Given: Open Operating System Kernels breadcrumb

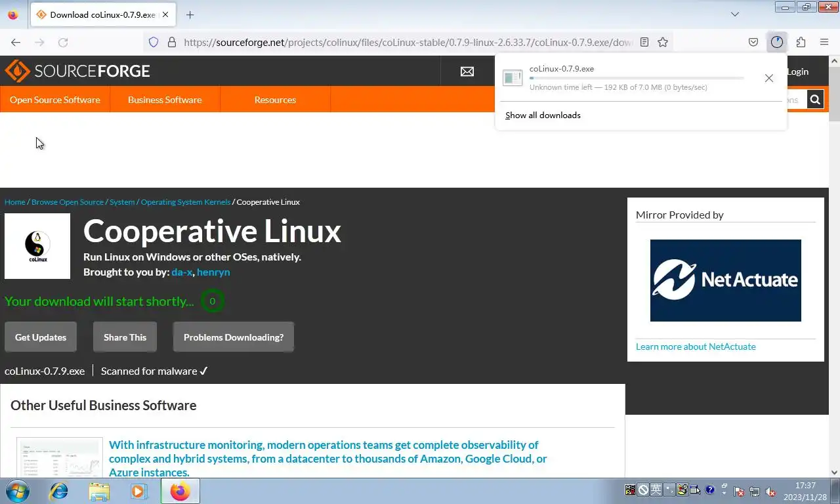Looking at the screenshot, I should (x=186, y=202).
